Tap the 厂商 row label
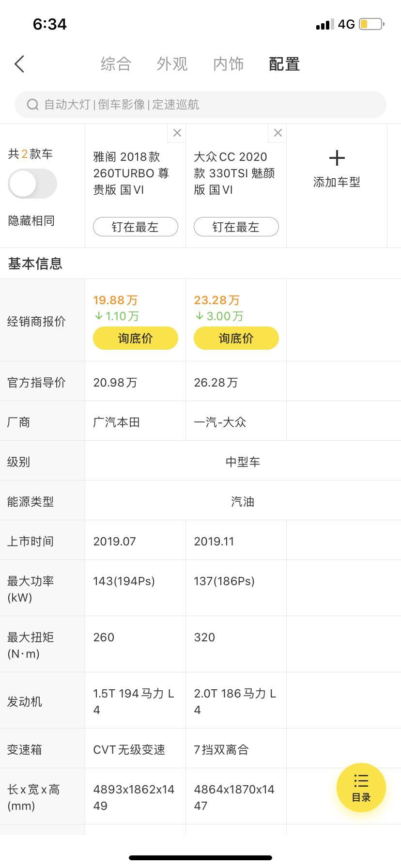This screenshot has width=401, height=868. (18, 422)
